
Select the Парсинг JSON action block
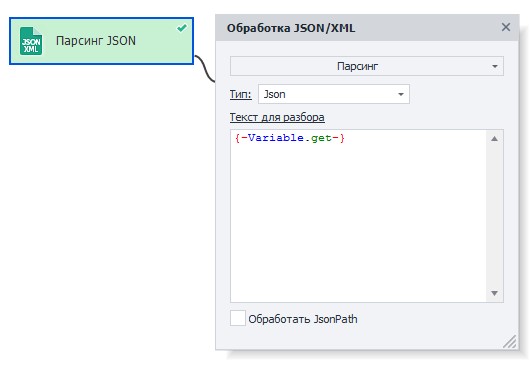click(102, 41)
